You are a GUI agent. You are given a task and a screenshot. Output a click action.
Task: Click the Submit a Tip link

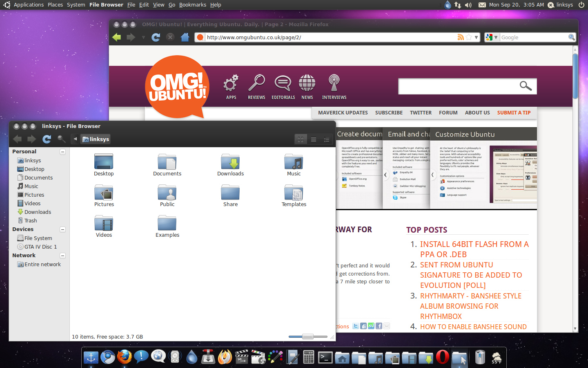pos(514,113)
